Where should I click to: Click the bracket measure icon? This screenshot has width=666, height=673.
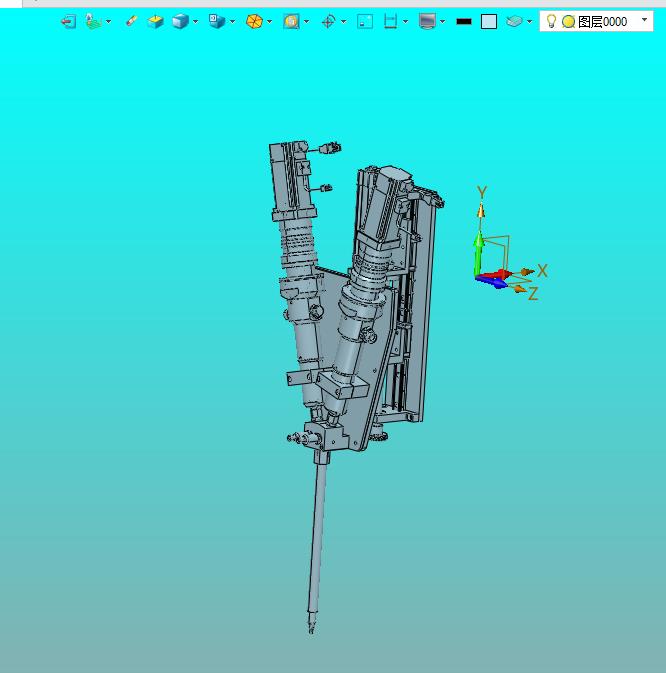pyautogui.click(x=390, y=21)
